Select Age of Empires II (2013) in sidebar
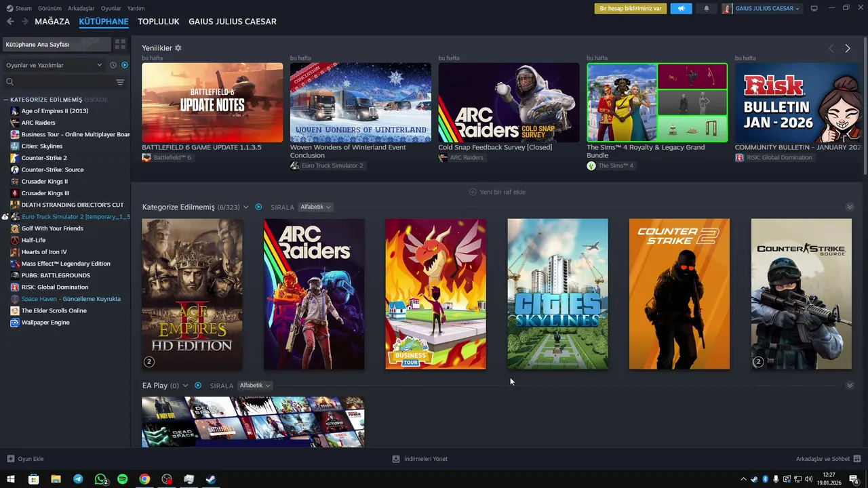 (55, 111)
